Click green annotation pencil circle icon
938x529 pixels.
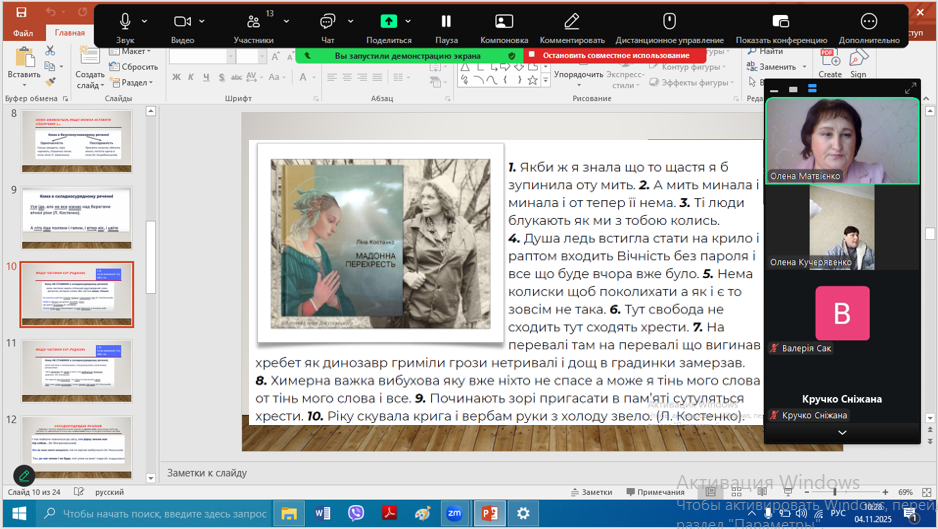click(24, 476)
